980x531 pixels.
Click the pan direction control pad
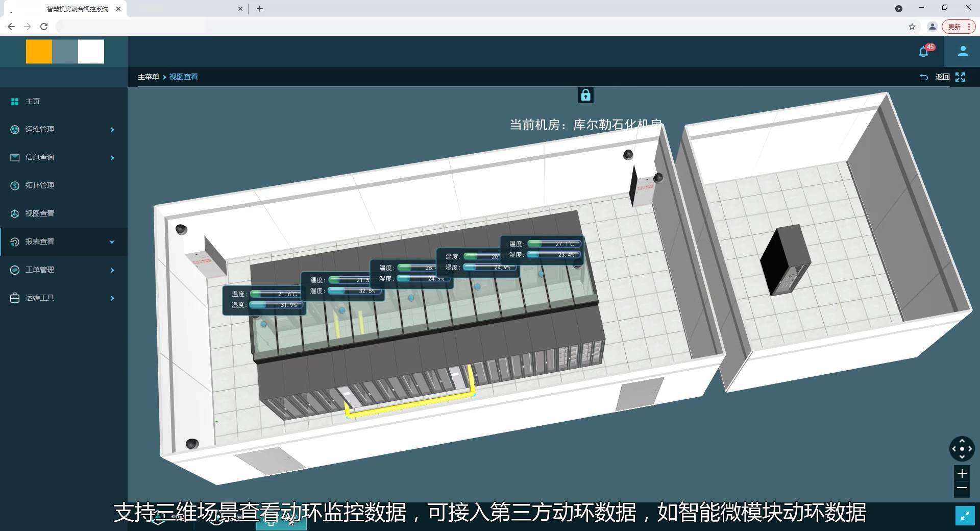pos(962,449)
